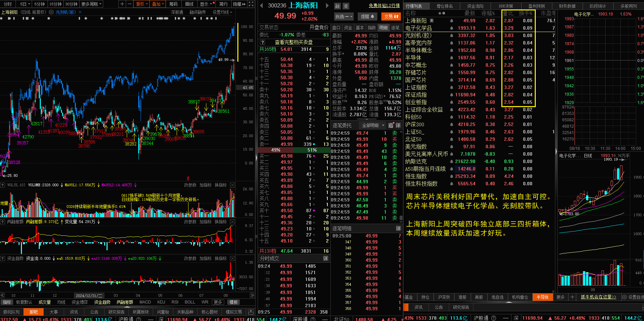
Task: Toggle 简约 simple view mode
Action: coord(224,4)
